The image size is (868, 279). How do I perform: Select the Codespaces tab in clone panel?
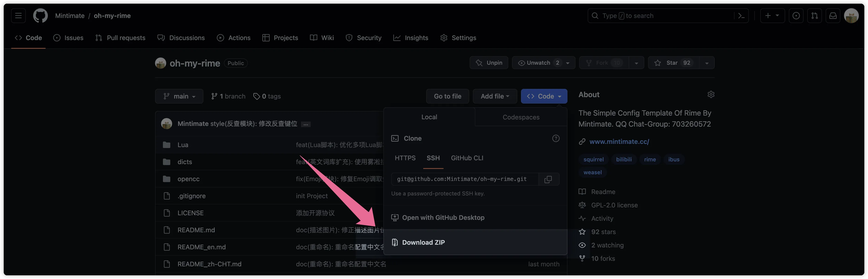(521, 117)
